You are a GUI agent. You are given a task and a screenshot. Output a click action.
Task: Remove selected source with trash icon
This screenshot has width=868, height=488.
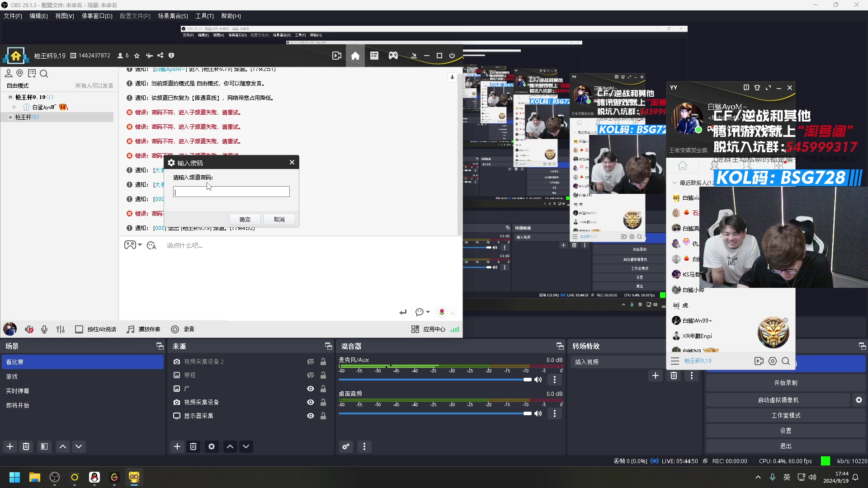(x=193, y=446)
